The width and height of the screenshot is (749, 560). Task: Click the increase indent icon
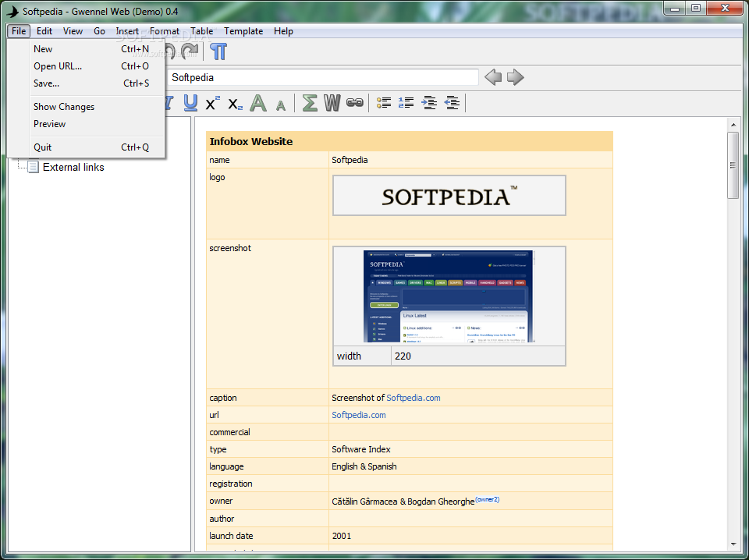[429, 102]
